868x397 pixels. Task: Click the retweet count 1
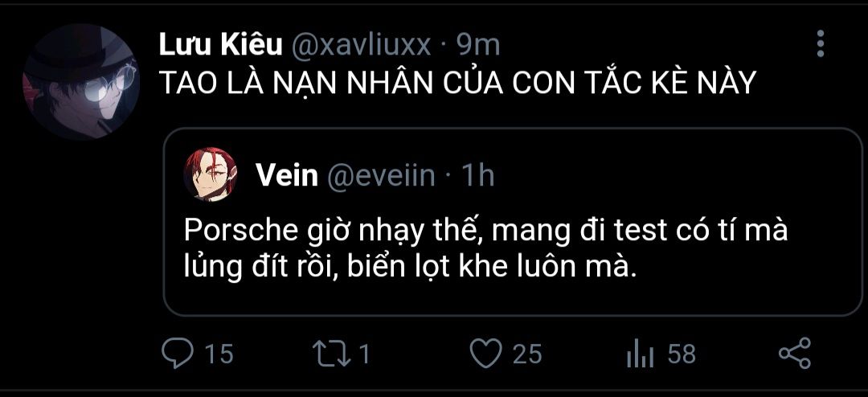364,354
